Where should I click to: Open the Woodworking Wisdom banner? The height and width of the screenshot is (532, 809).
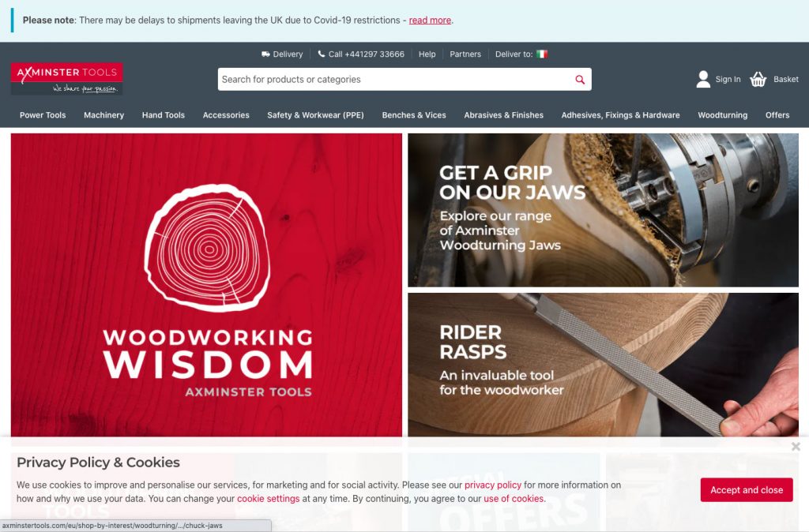[x=206, y=285]
